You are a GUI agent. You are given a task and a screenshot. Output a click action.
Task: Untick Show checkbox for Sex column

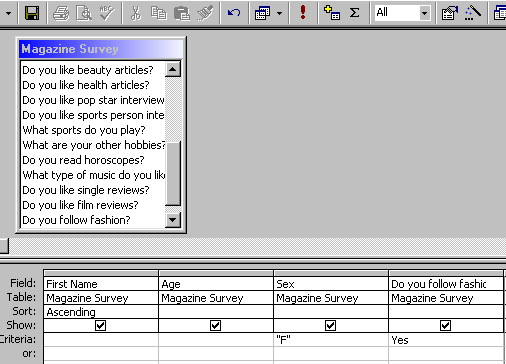click(x=330, y=325)
